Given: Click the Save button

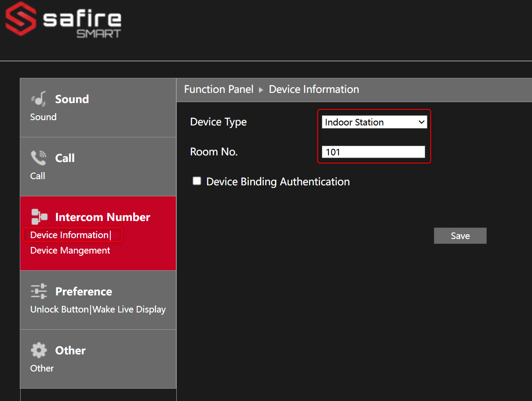Looking at the screenshot, I should coord(460,236).
